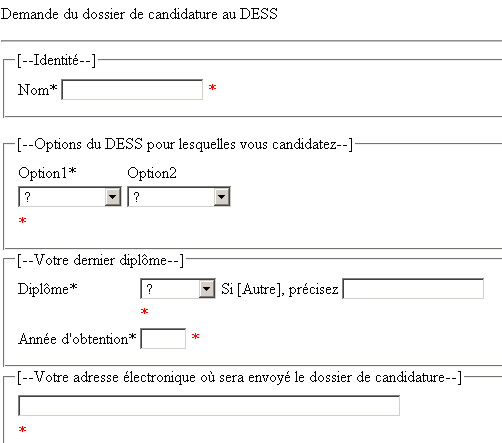Click the Identité section legend
This screenshot has width=502, height=443.
[57, 61]
